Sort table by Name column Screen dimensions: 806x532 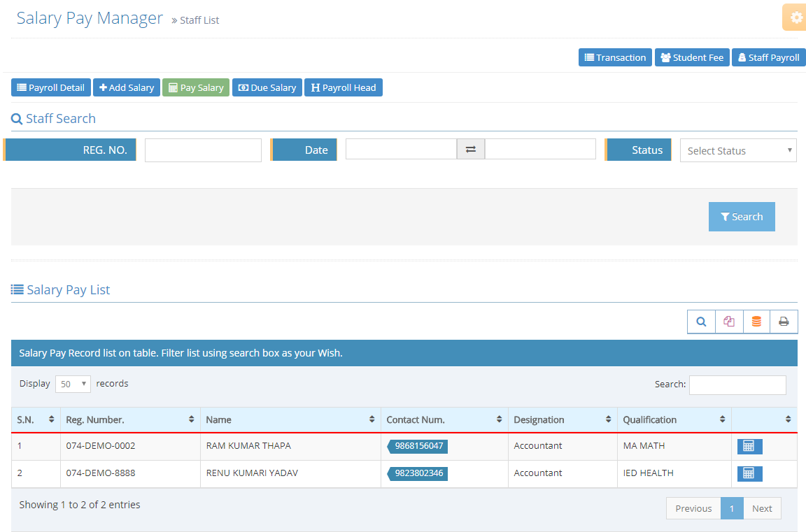click(290, 419)
